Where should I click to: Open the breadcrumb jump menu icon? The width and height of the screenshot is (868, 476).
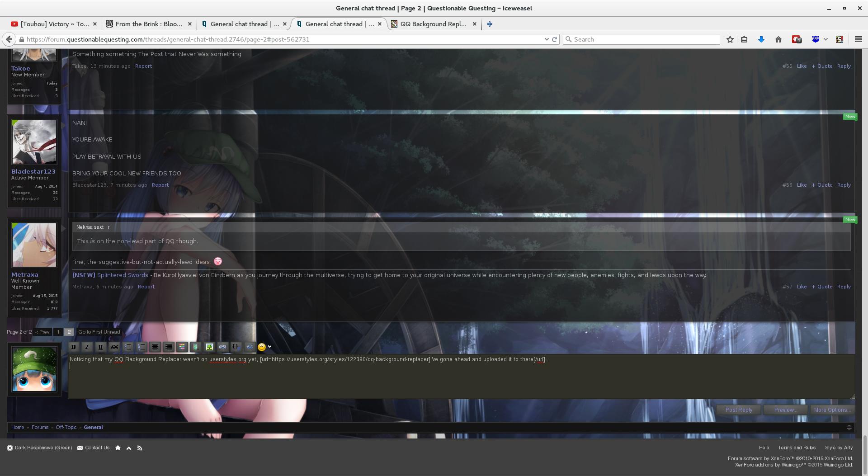pyautogui.click(x=849, y=428)
